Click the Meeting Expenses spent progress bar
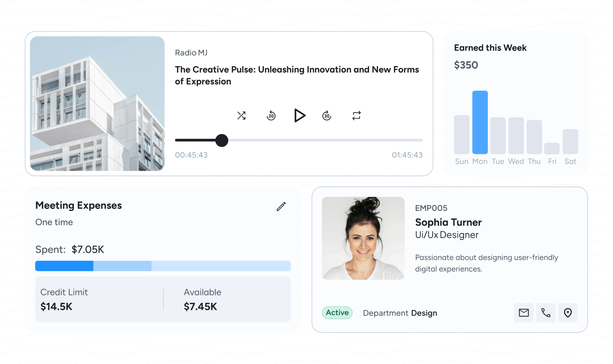Screen dimensions: 613x364 [163, 266]
